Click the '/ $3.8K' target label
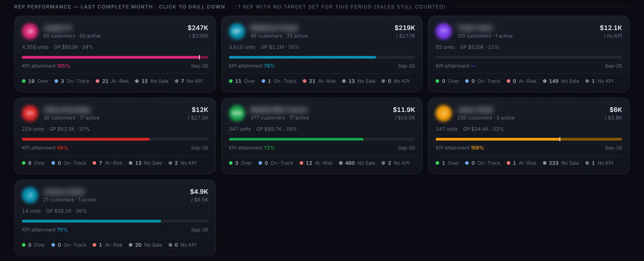The height and width of the screenshot is (261, 644). (613, 118)
